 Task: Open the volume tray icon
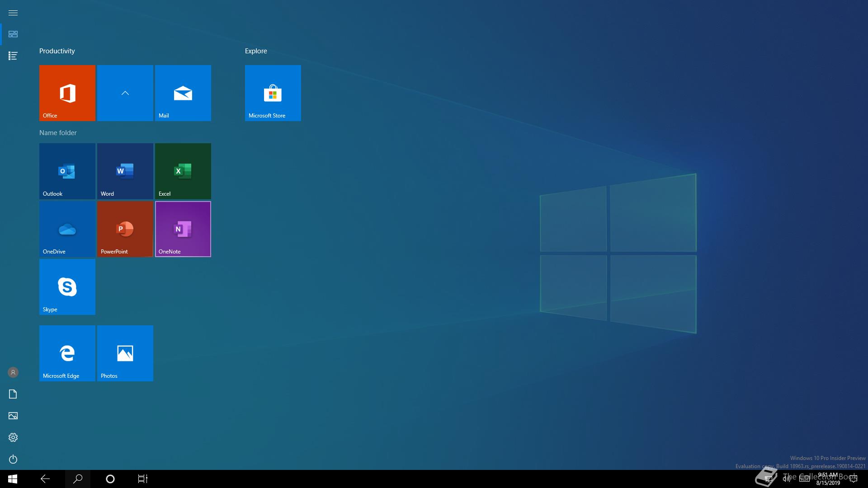(787, 479)
